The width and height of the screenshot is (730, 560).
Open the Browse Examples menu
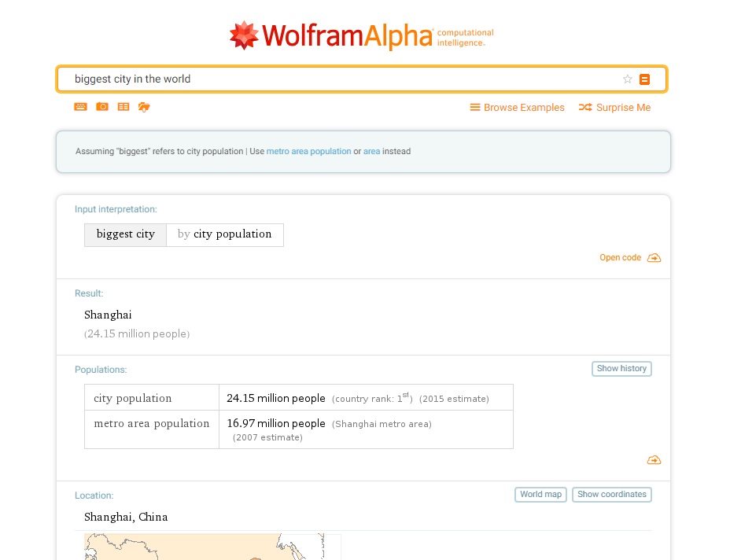(517, 108)
